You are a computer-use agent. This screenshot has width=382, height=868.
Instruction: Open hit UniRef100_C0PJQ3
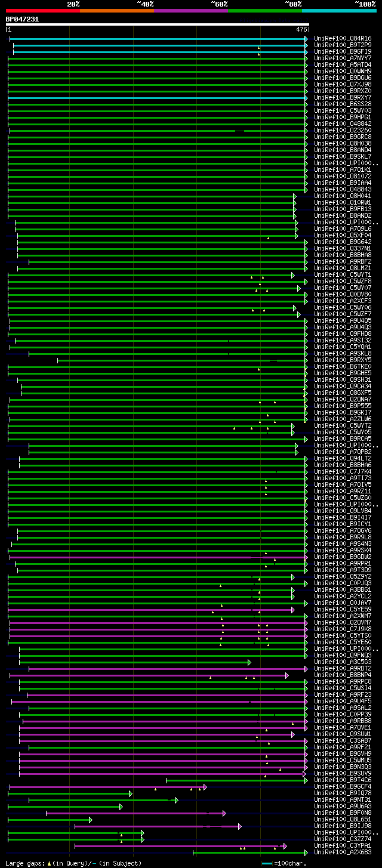click(343, 583)
